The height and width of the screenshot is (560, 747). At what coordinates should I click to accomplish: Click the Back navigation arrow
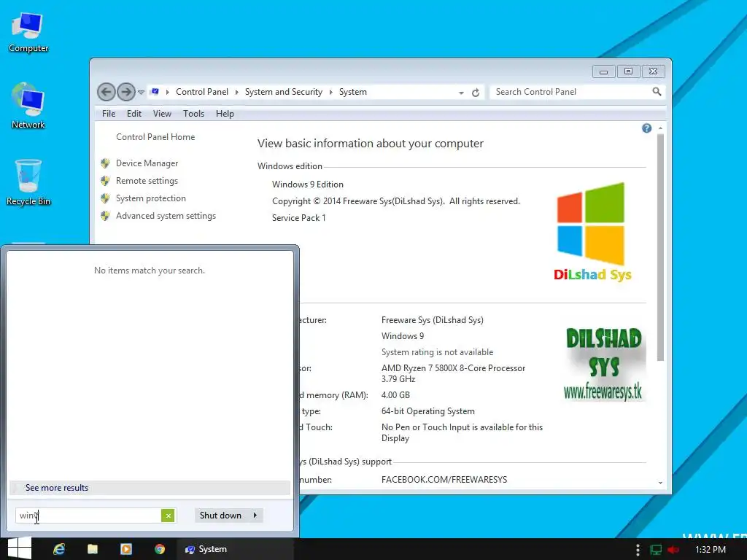click(107, 92)
